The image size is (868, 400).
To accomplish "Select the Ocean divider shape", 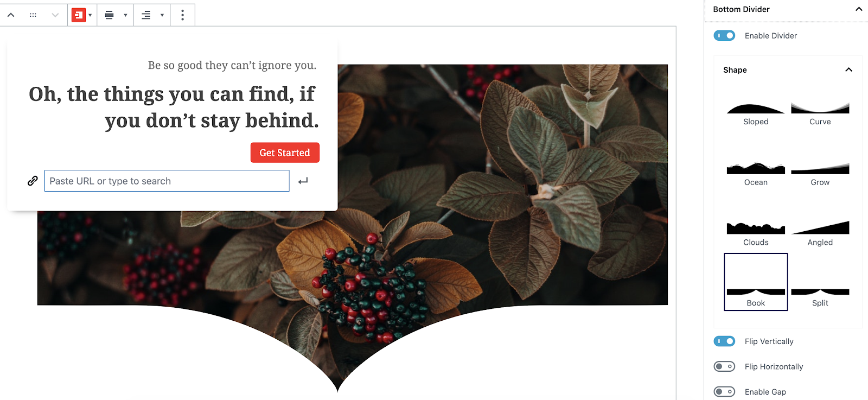I will [x=756, y=172].
